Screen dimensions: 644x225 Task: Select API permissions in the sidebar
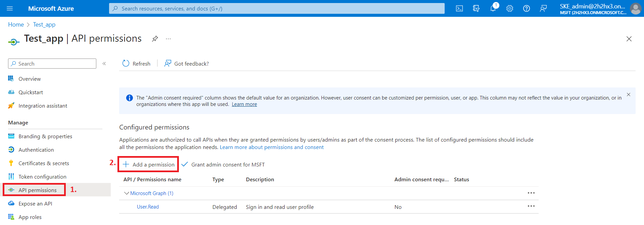pyautogui.click(x=37, y=190)
